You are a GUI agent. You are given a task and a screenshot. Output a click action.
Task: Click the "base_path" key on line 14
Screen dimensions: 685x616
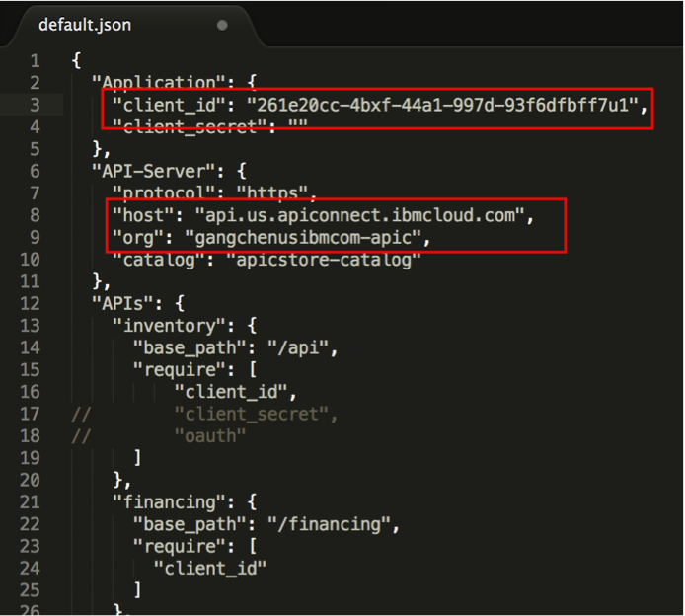[x=190, y=348]
